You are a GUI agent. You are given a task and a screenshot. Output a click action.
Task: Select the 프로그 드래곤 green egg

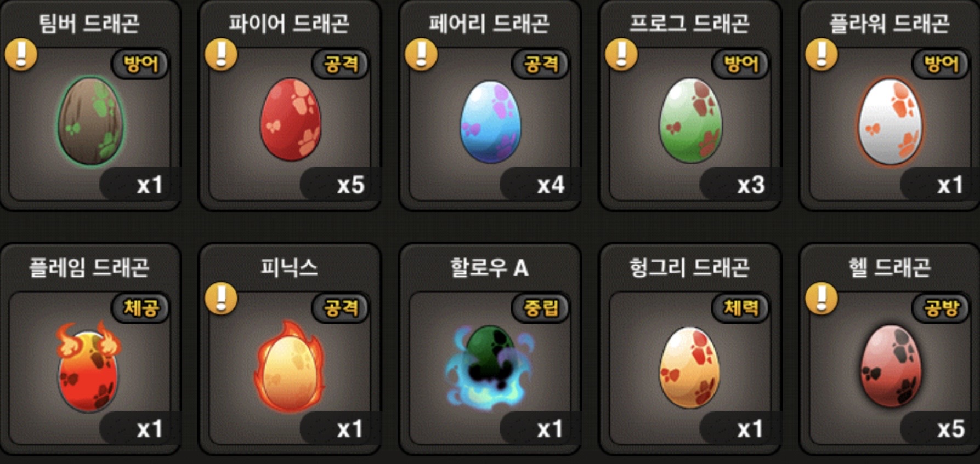click(x=690, y=121)
